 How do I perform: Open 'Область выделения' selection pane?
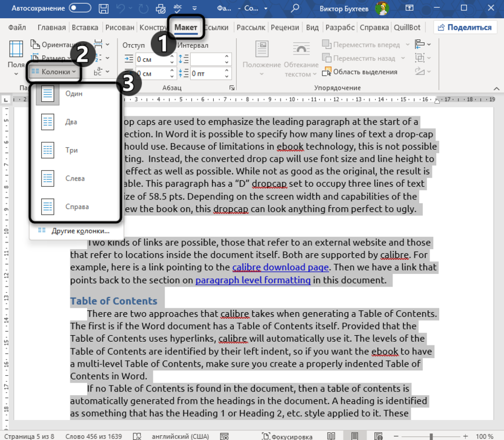tap(360, 72)
